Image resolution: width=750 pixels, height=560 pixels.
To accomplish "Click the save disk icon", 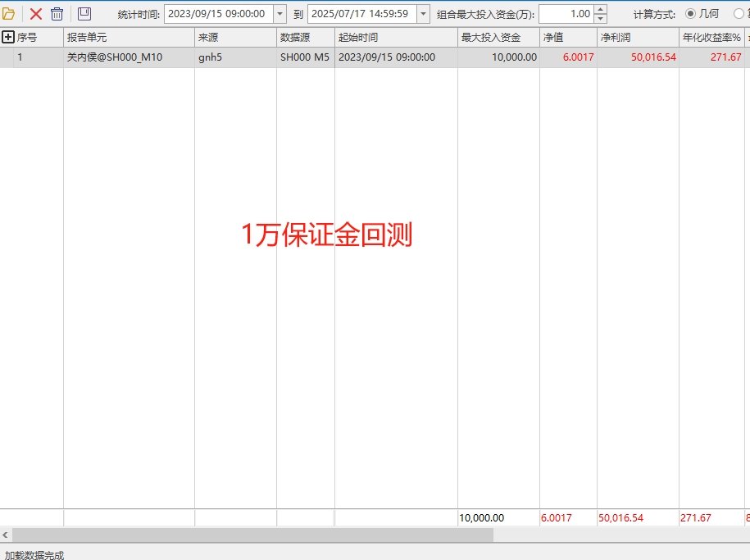I will tap(84, 14).
